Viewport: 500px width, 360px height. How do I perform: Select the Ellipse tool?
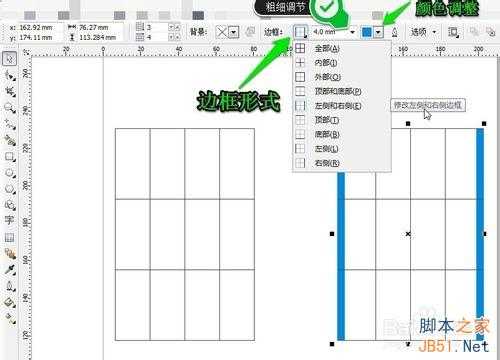tap(10, 173)
